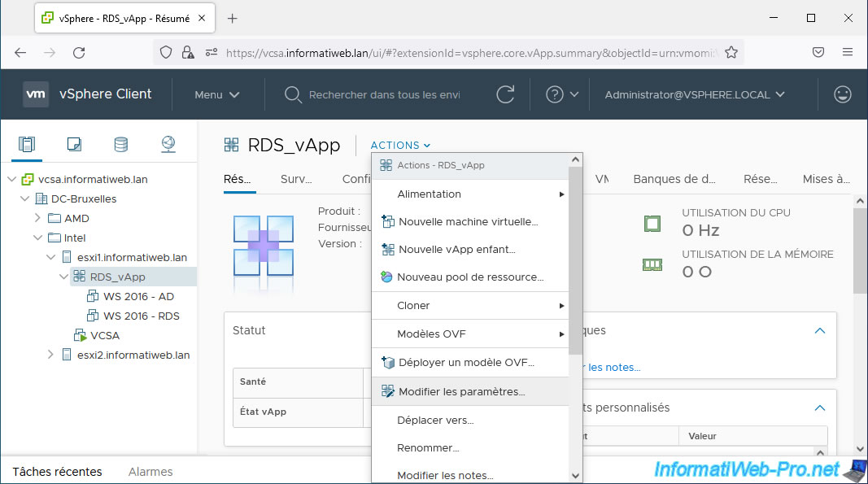
Task: Collapse the vcsa.informatiweb.lan tree node
Action: [11, 179]
